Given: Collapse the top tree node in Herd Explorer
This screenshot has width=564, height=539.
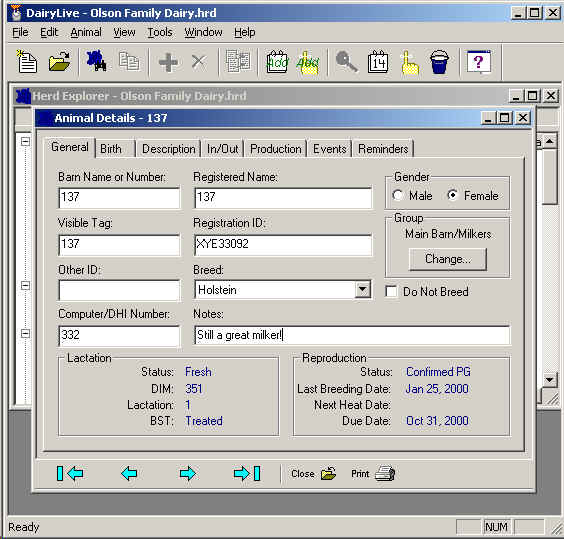Looking at the screenshot, I should 25,141.
